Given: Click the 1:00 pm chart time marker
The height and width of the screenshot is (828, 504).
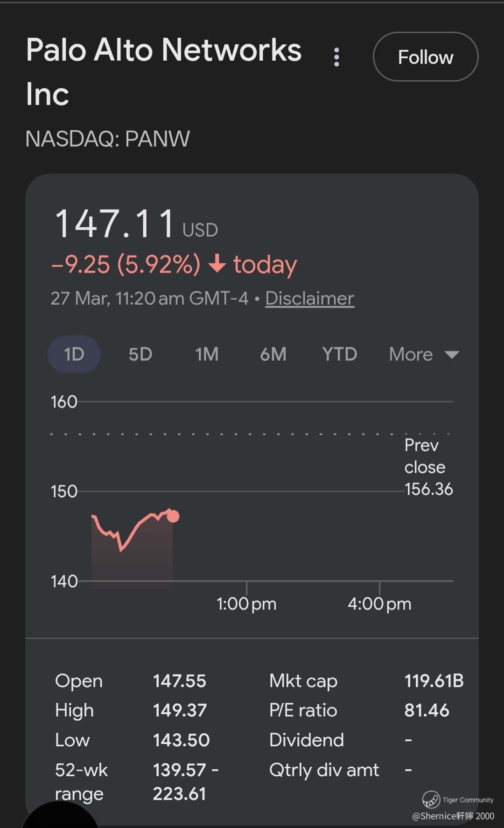Looking at the screenshot, I should coord(246,603).
